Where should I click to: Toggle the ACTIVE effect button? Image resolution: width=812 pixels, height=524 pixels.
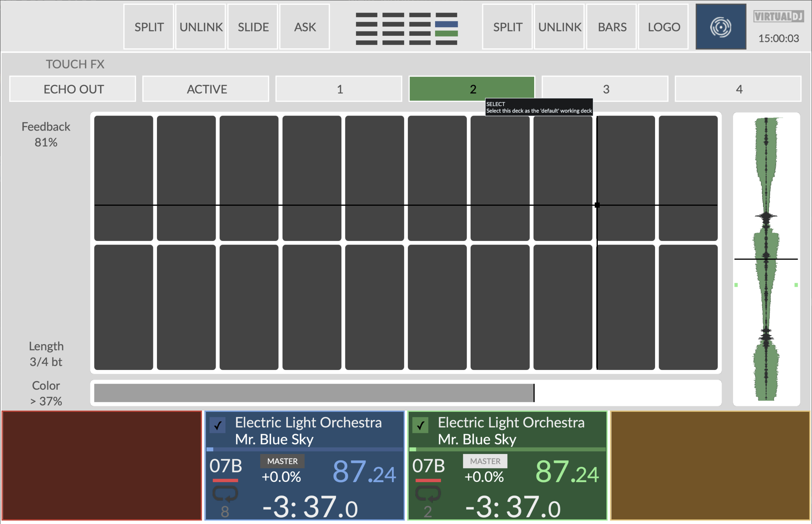point(206,89)
